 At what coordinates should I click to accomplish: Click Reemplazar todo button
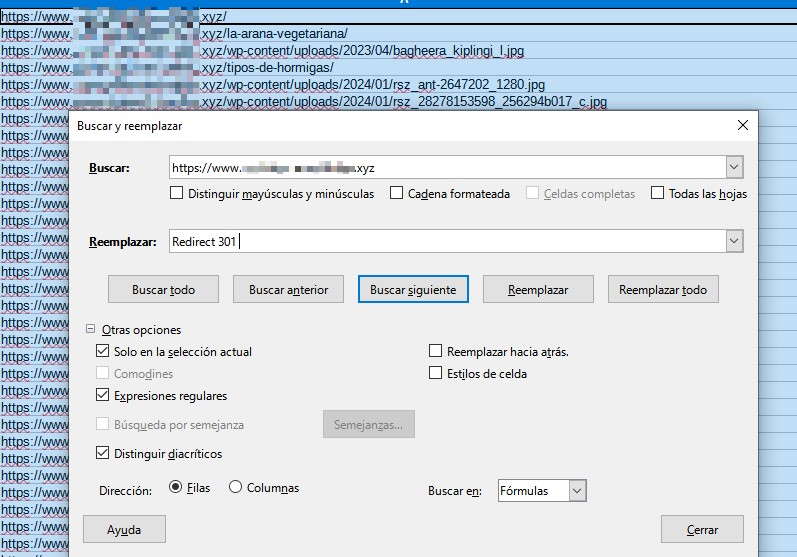[662, 290]
